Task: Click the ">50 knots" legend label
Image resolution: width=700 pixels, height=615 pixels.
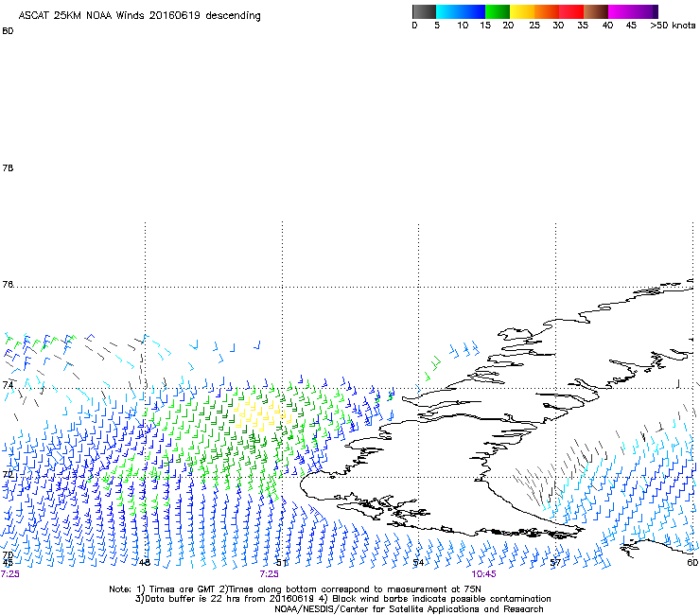Action: (673, 26)
